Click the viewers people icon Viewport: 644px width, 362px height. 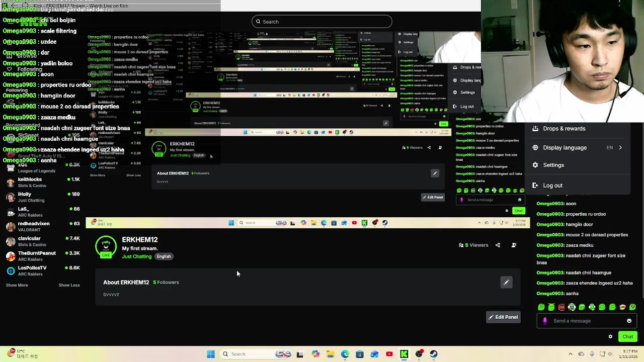[461, 245]
